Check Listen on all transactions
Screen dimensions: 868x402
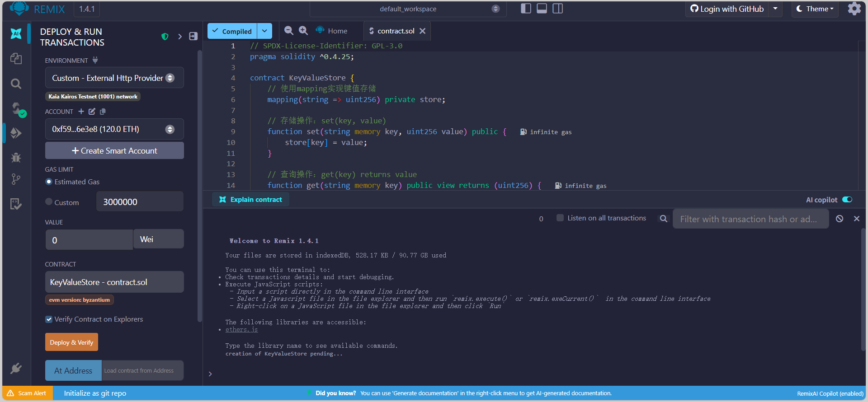click(x=560, y=218)
